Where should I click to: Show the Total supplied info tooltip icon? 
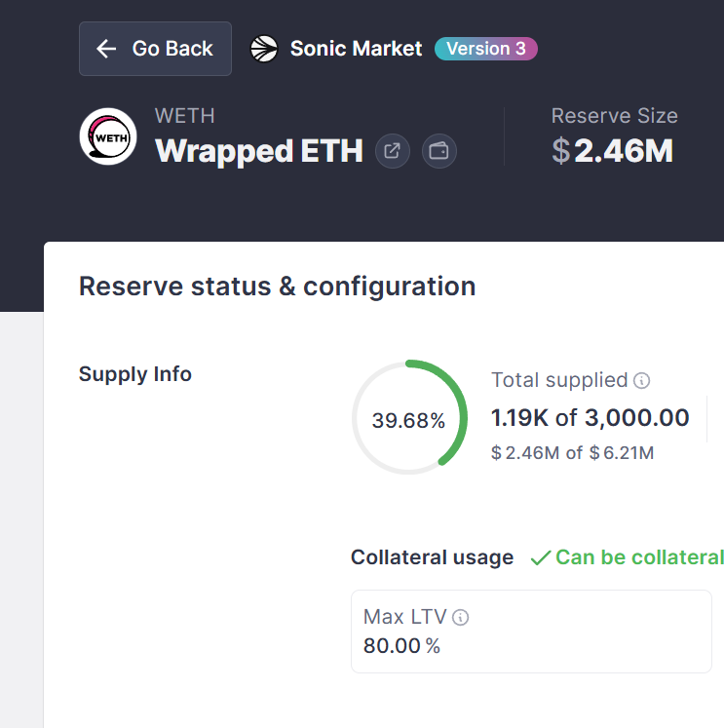tap(641, 381)
